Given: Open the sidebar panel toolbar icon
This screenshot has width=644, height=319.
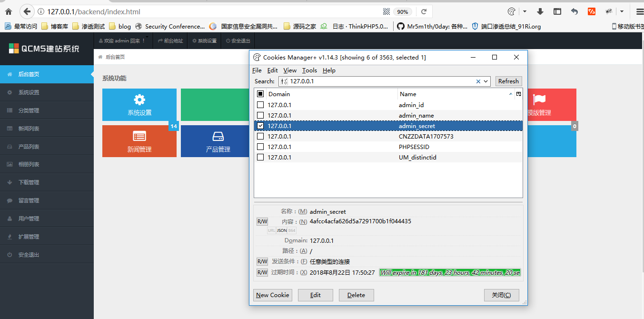Looking at the screenshot, I should tap(557, 11).
